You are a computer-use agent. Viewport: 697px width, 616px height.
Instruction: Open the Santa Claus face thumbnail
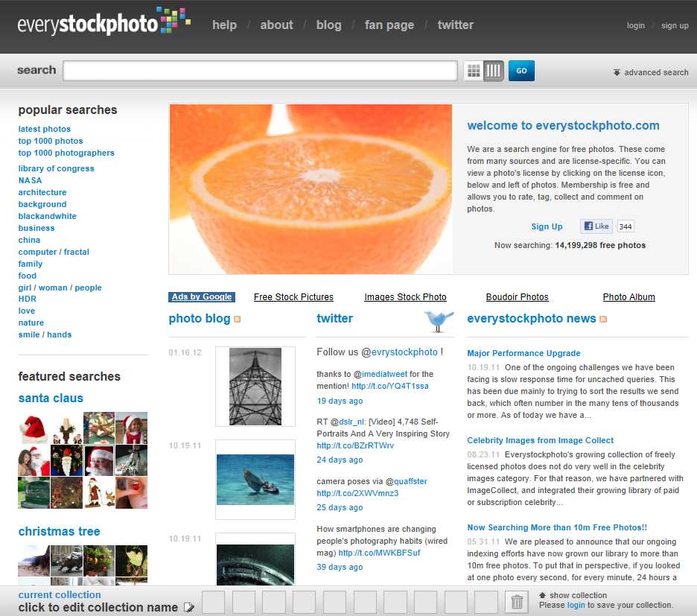click(x=99, y=460)
